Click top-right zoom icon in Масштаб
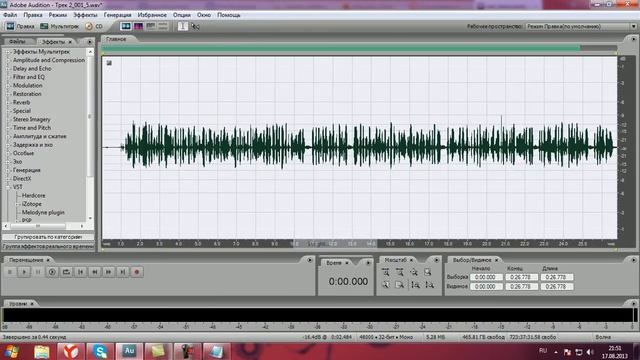The height and width of the screenshot is (360, 640). [428, 272]
